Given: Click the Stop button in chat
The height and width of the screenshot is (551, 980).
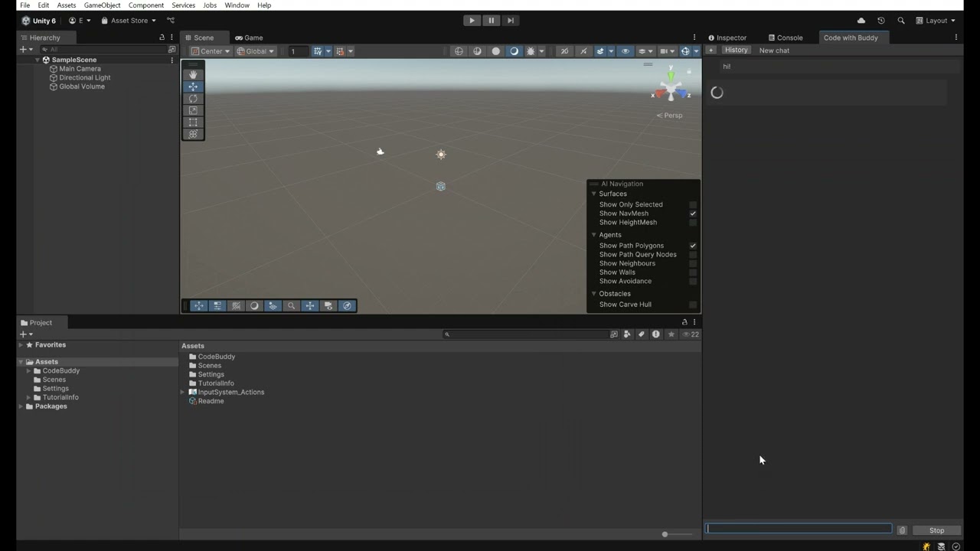Looking at the screenshot, I should point(936,530).
